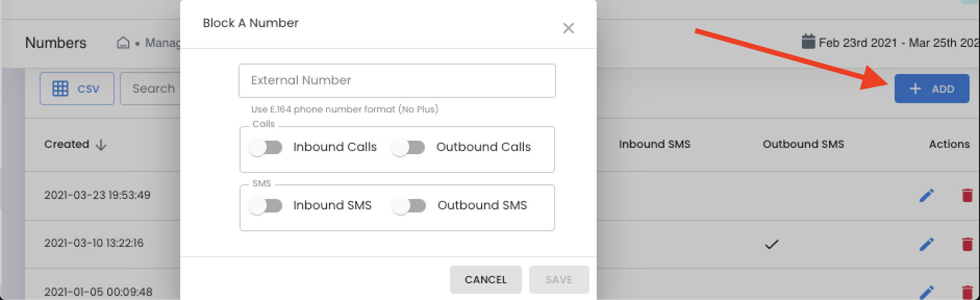Delete the 2021-03-10 13:22:16 row
The image size is (980, 300).
pyautogui.click(x=967, y=244)
